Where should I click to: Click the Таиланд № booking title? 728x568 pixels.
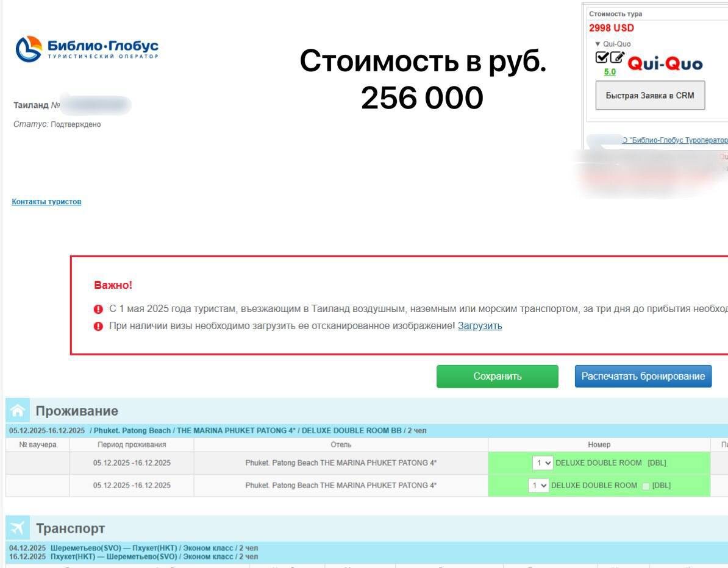[x=37, y=105]
